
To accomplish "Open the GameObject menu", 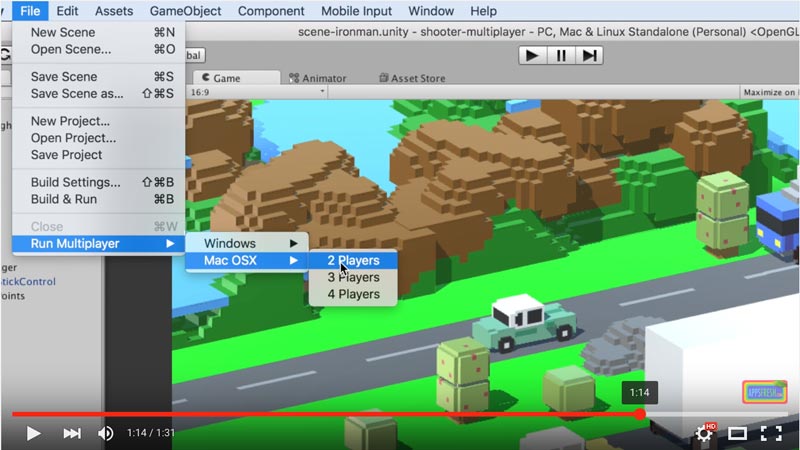I will (185, 11).
